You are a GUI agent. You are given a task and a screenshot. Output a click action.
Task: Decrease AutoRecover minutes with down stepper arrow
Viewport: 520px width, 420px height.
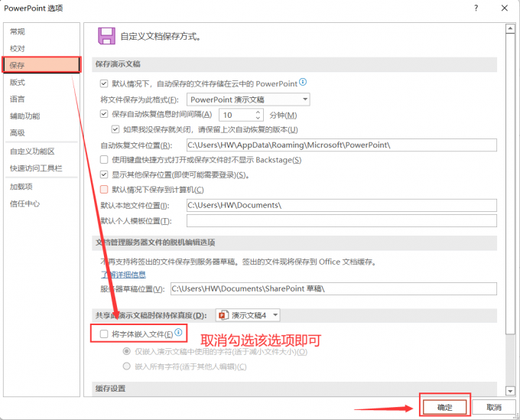pos(258,118)
